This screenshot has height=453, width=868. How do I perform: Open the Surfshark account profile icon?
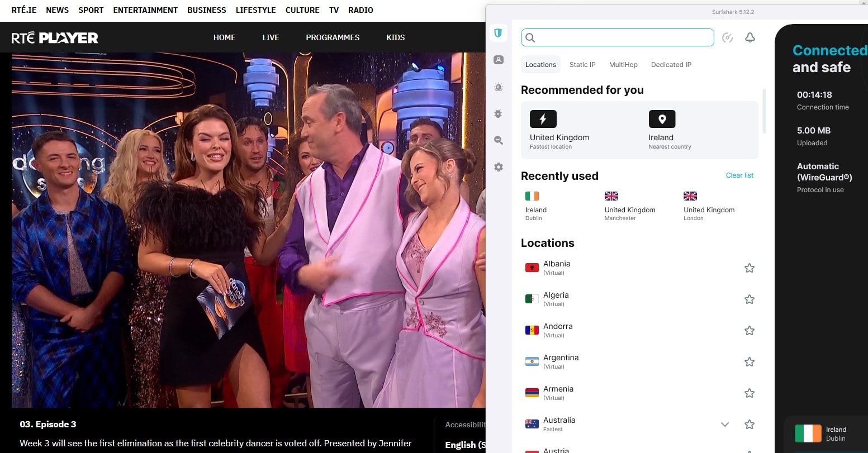(499, 60)
